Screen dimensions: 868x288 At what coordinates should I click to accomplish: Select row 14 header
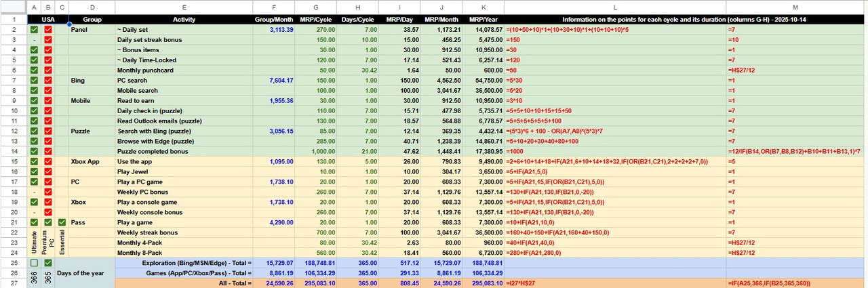13,151
